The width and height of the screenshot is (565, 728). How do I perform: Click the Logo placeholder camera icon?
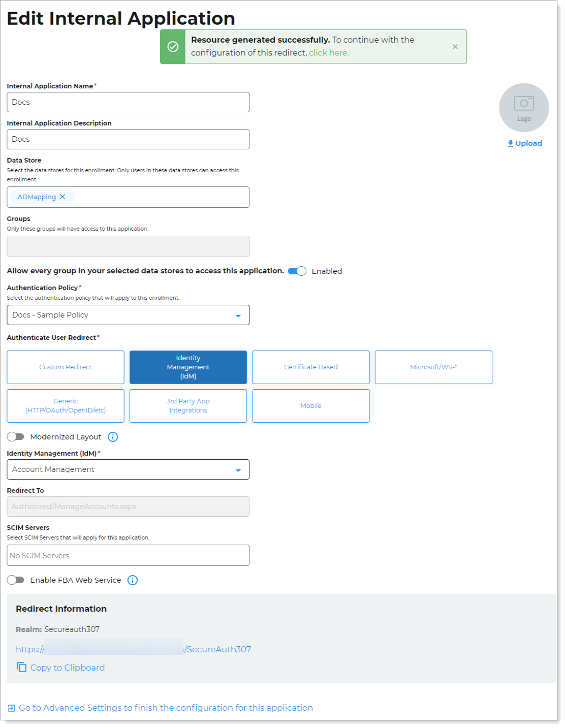524,104
